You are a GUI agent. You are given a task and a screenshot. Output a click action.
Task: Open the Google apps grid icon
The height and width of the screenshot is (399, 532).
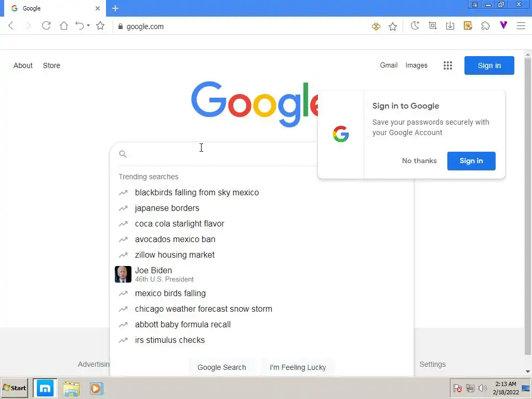coord(448,65)
